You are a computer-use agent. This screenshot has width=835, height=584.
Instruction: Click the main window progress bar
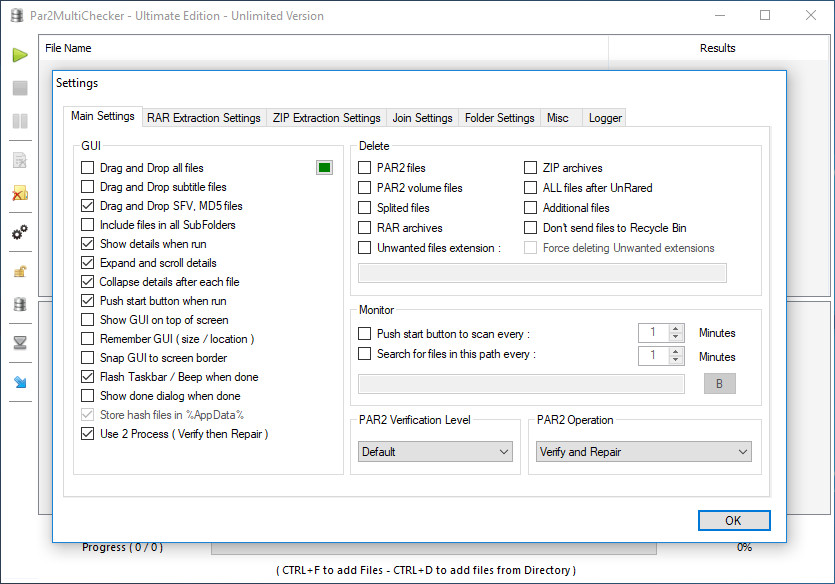tap(433, 548)
